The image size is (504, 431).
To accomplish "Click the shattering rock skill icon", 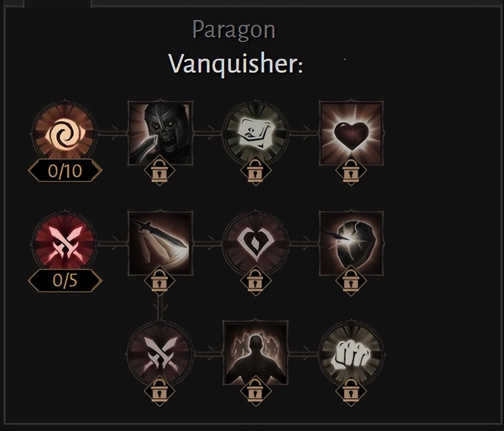I will coord(351,243).
